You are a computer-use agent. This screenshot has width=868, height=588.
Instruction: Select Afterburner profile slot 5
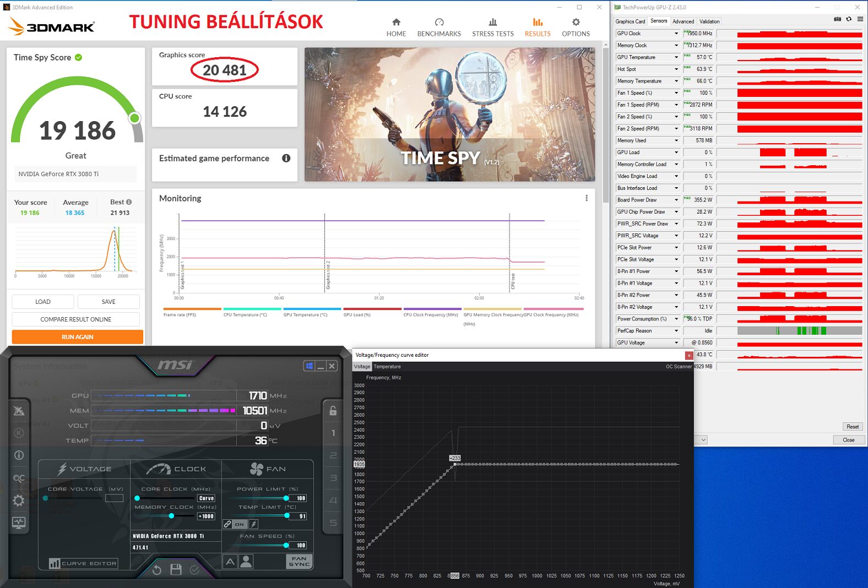(333, 522)
